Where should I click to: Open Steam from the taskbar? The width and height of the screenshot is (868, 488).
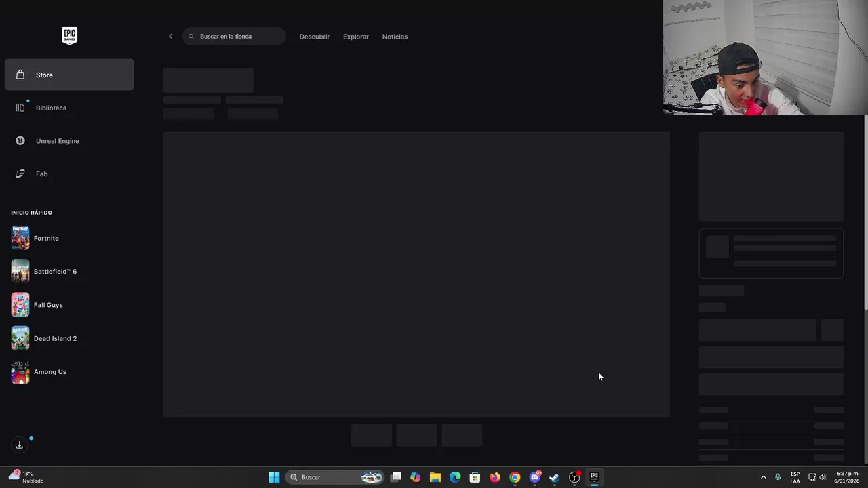pos(555,477)
